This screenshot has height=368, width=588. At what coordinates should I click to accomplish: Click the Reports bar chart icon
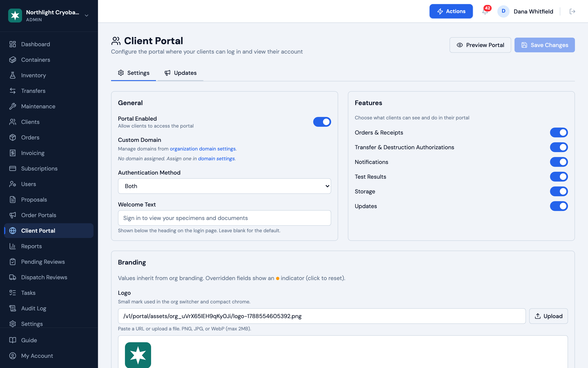click(x=13, y=246)
